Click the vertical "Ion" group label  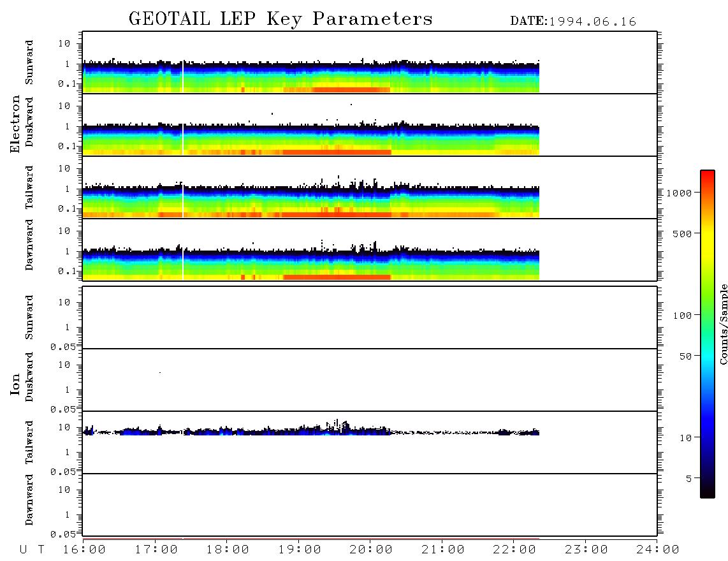pos(15,384)
